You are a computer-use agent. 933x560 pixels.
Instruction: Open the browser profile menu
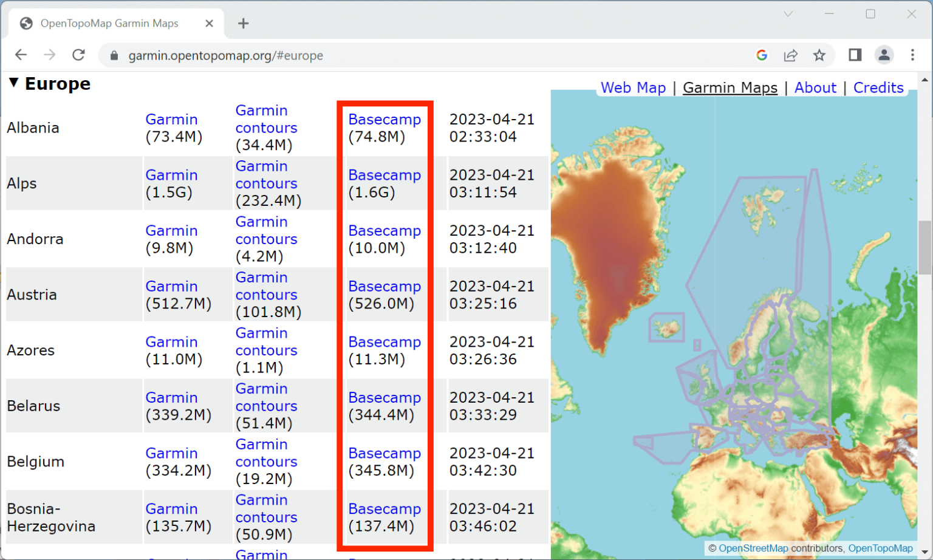click(x=884, y=55)
